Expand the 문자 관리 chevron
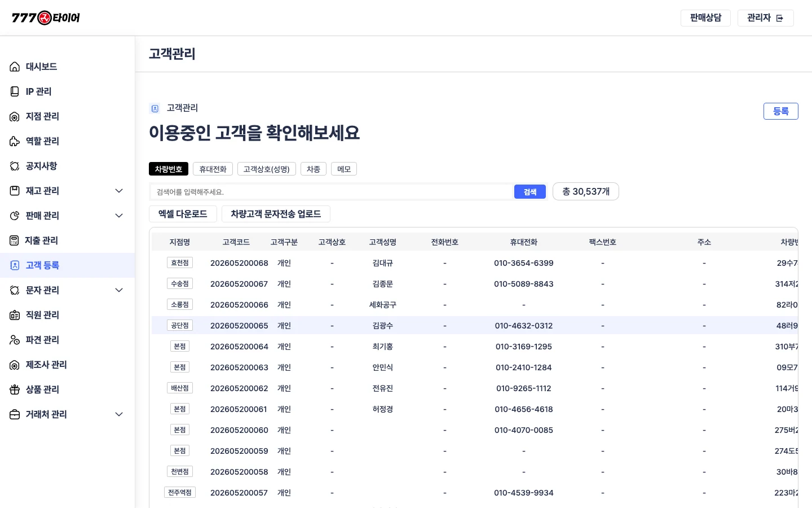 (119, 290)
